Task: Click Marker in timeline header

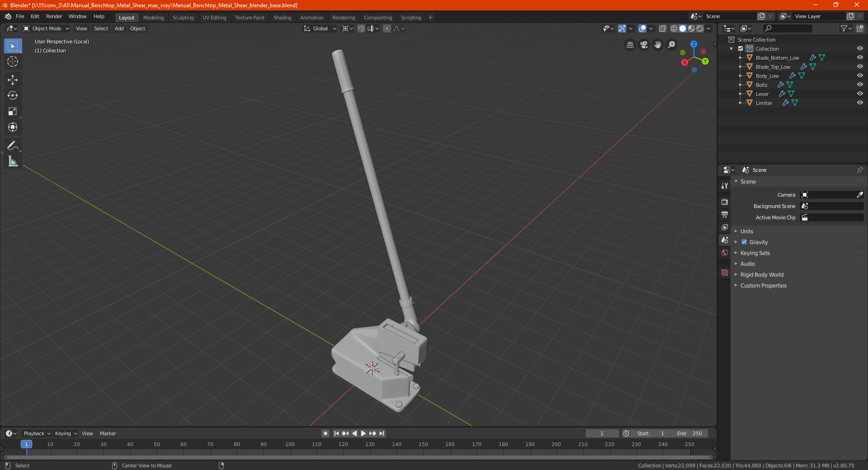Action: tap(108, 433)
